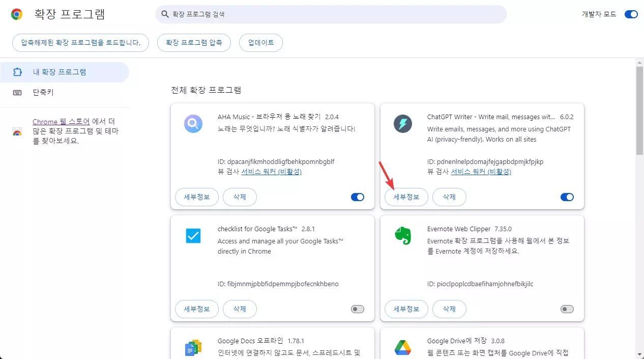644x359 pixels.
Task: Click the search magnifier icon
Action: (x=165, y=14)
